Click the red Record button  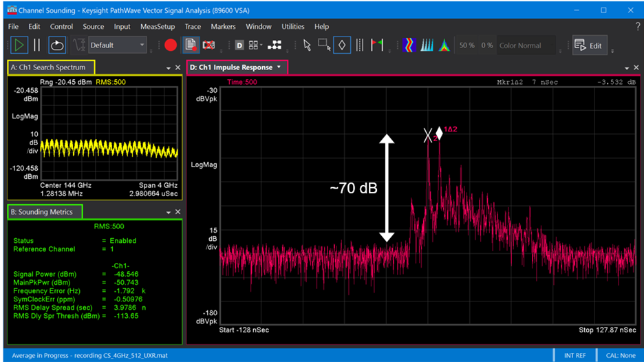[171, 45]
